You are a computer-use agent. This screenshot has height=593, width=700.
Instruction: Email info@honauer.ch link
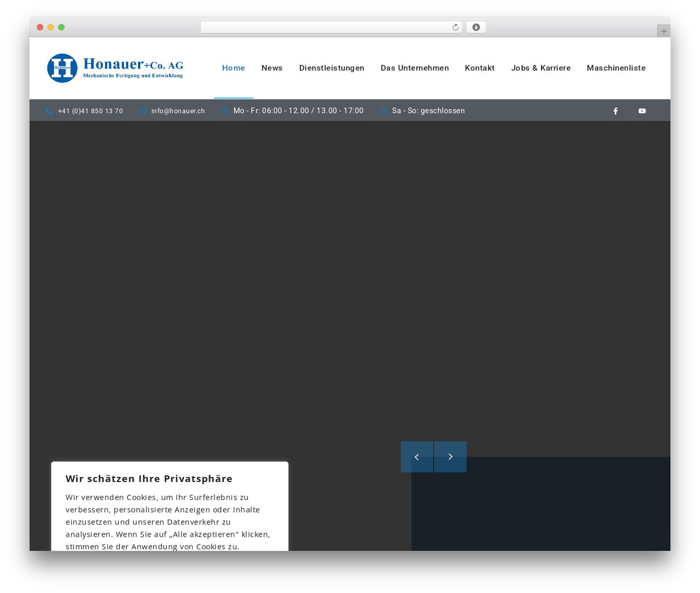178,111
